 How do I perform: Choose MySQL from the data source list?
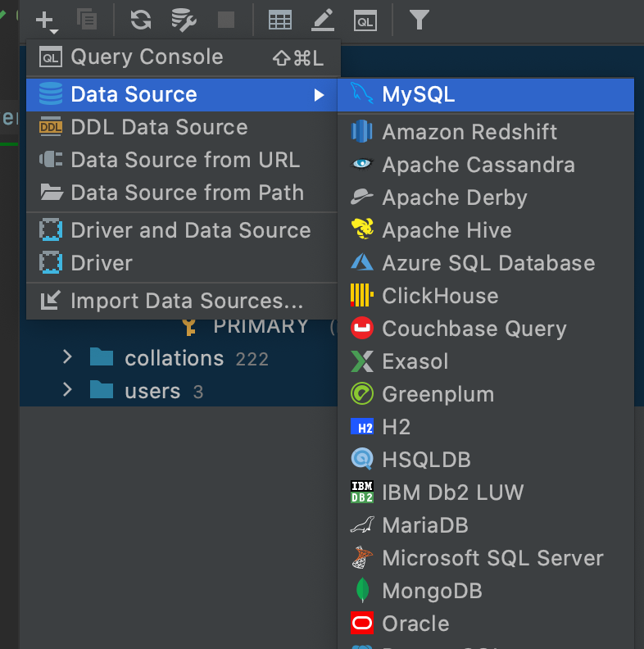point(418,95)
